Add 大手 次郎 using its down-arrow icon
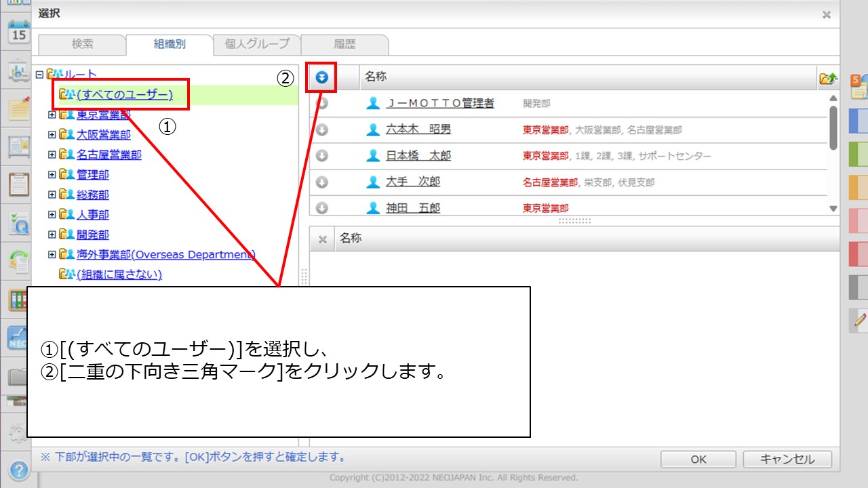868x488 pixels. pos(322,182)
